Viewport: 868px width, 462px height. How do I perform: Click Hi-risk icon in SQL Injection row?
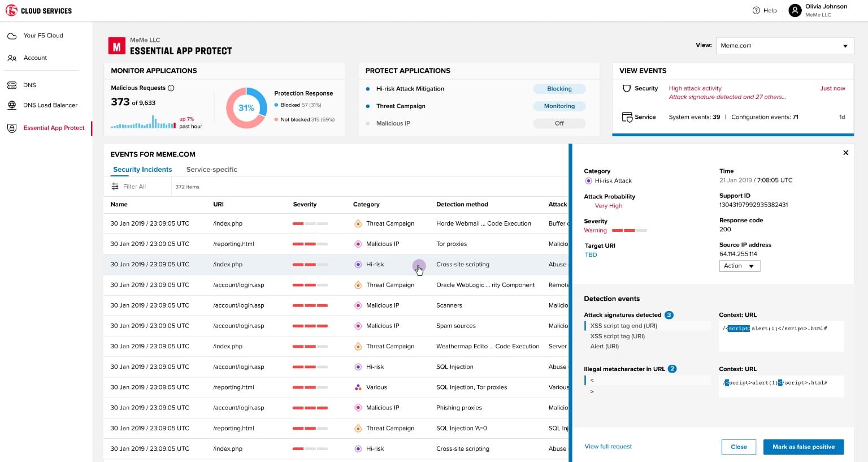(358, 367)
